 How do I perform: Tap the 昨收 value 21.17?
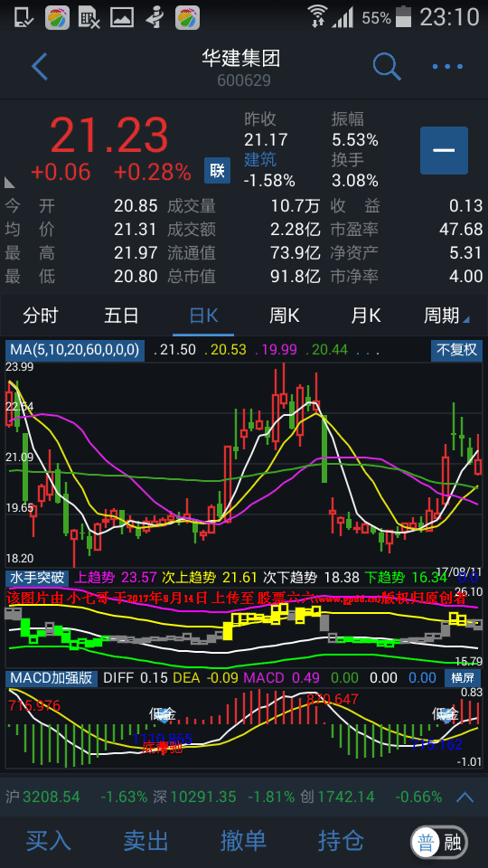pos(265,140)
